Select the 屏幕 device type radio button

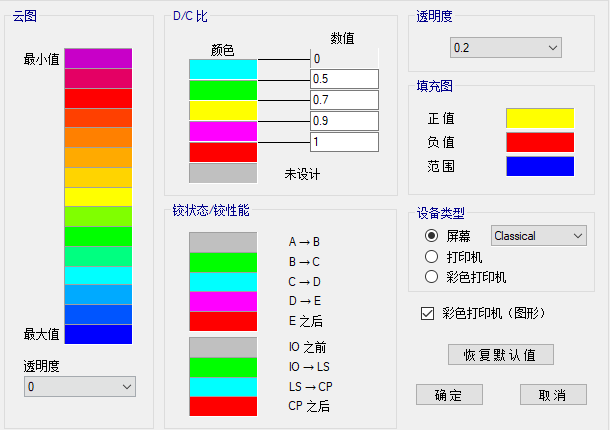[x=432, y=236]
